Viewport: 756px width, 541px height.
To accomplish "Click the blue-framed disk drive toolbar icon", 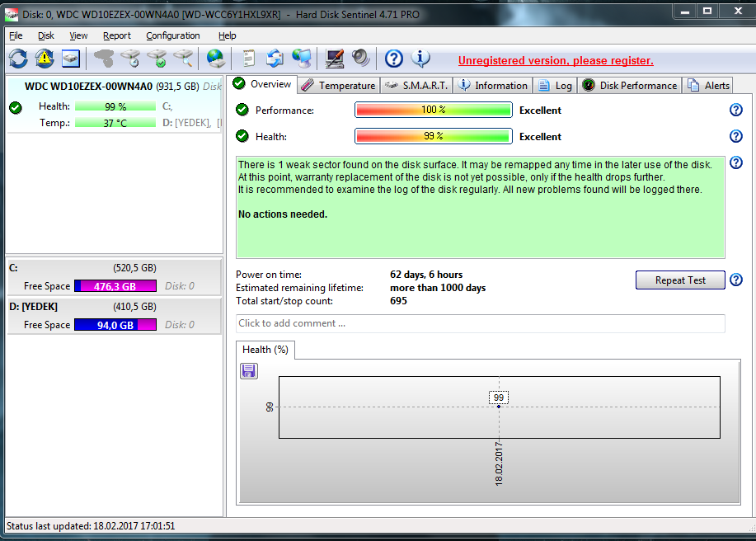I will 70,59.
